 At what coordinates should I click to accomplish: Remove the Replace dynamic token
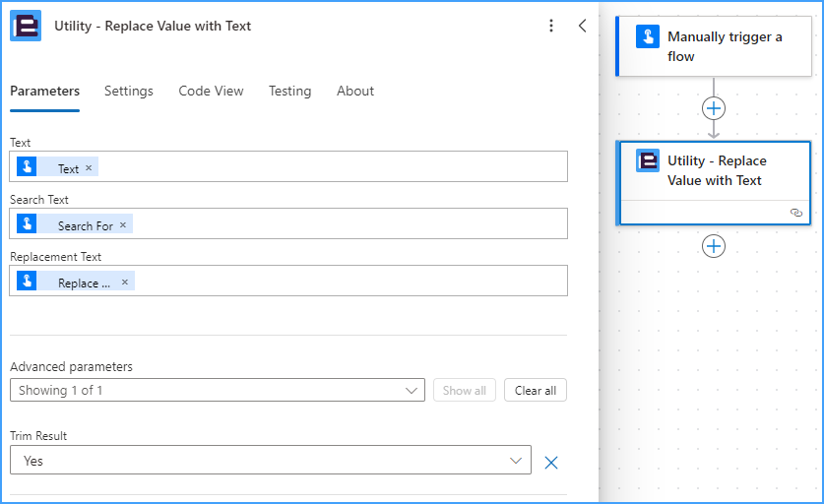125,283
